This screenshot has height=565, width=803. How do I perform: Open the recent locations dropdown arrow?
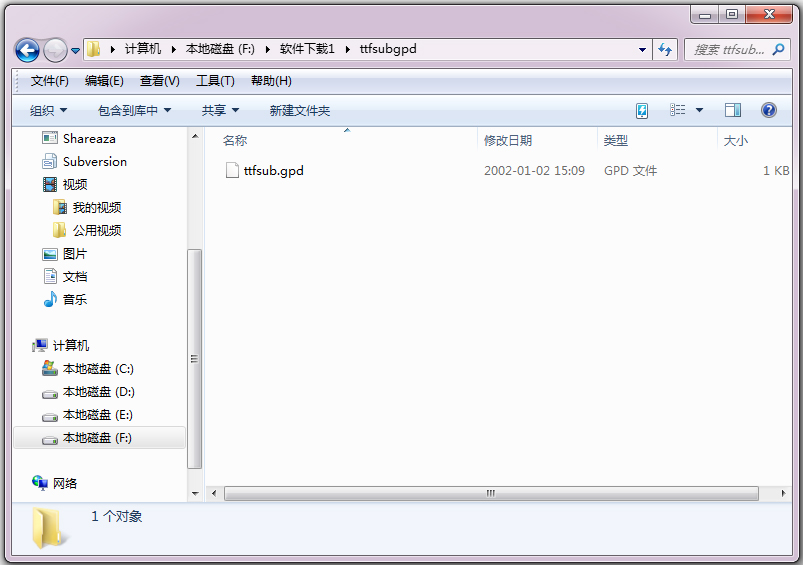point(75,51)
